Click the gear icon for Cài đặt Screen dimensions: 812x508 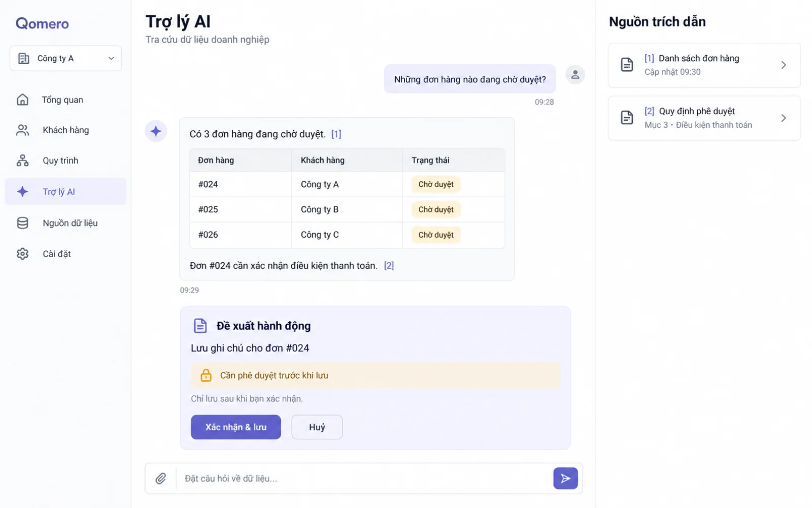pos(22,253)
